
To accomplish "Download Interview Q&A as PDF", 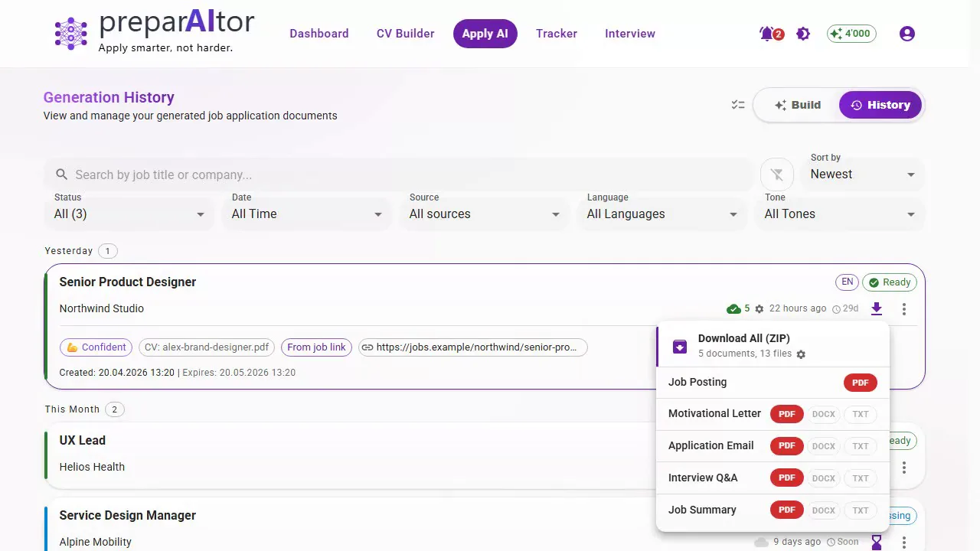I will point(787,478).
